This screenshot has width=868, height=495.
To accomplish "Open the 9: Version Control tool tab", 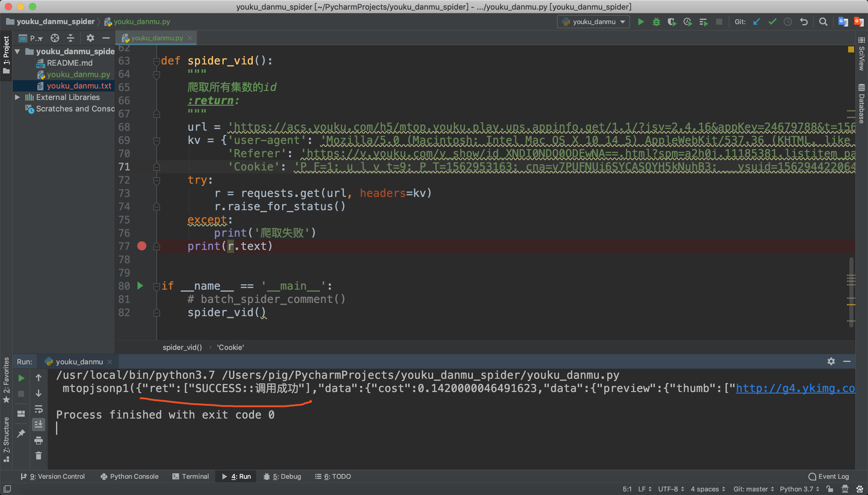I will pos(53,476).
